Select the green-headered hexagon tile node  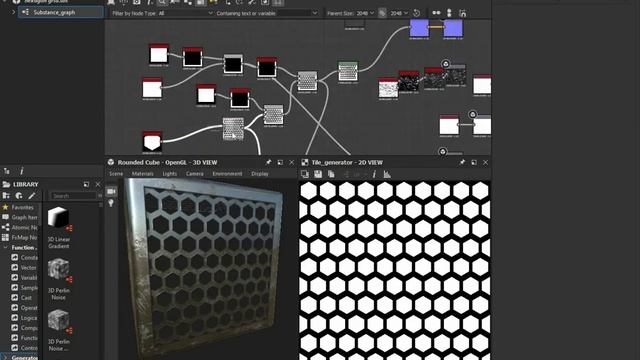click(x=348, y=71)
